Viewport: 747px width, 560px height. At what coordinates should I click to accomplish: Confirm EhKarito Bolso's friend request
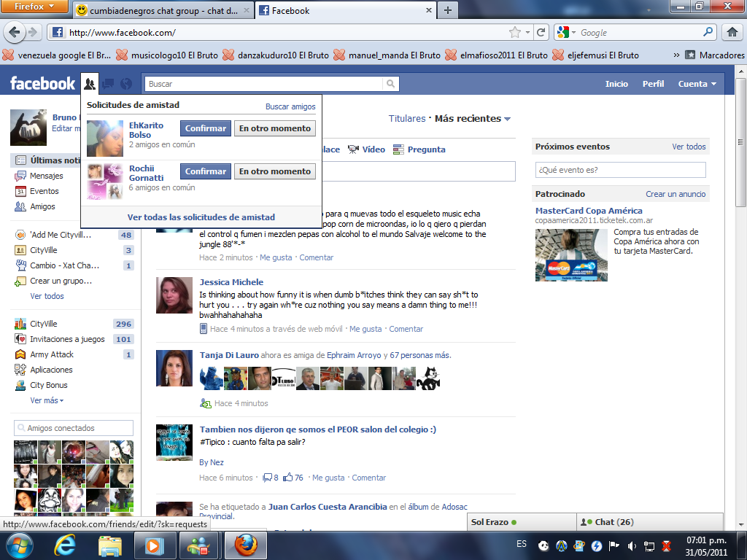pos(205,128)
